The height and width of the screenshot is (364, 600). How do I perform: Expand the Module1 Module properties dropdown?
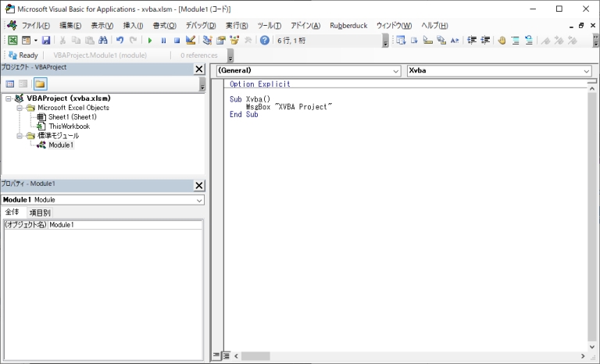click(x=199, y=200)
